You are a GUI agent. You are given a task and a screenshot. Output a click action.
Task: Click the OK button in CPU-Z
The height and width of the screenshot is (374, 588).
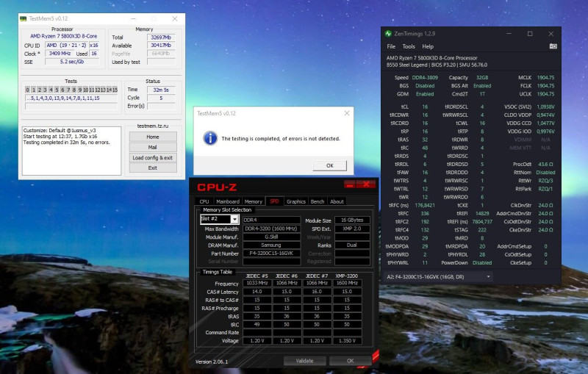[351, 361]
